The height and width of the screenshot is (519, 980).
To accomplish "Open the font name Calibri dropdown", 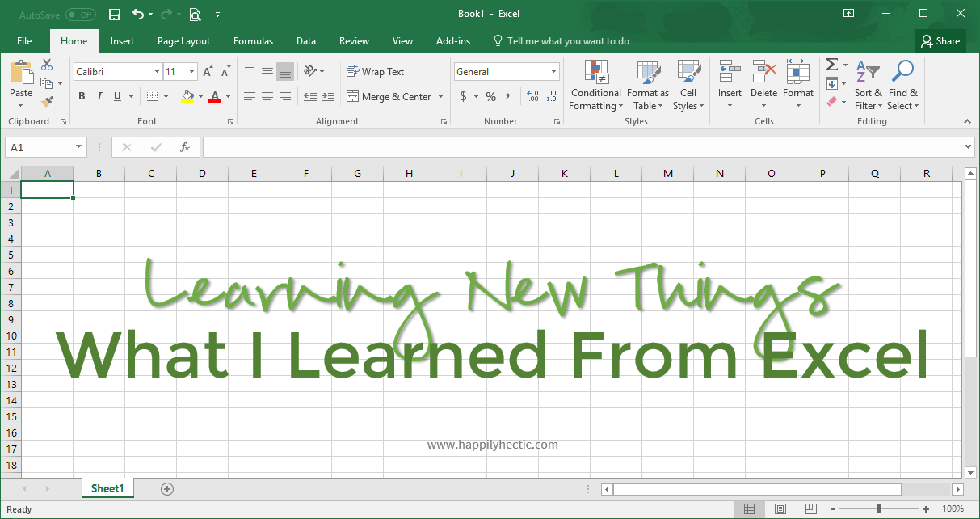I will click(x=157, y=72).
